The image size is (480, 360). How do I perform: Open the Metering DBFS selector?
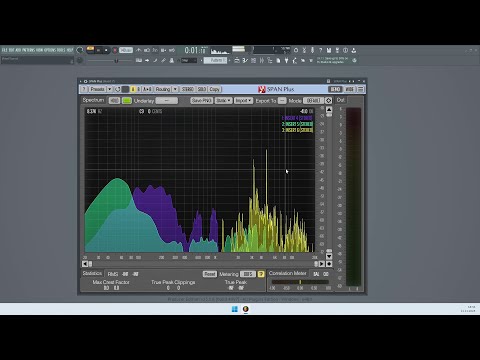(x=248, y=274)
